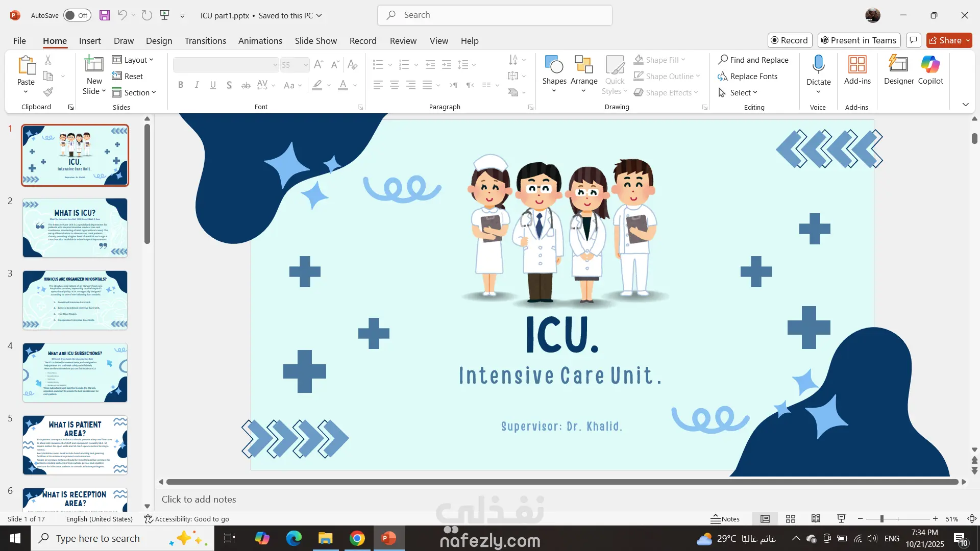Click the Present in Teams button
The image size is (980, 551).
[x=859, y=40]
